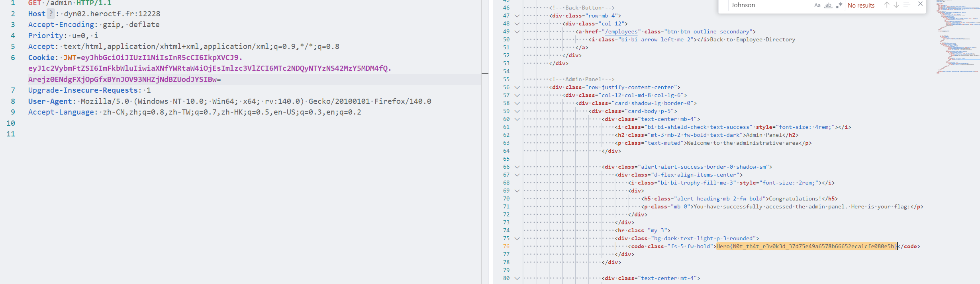Toggle Match Case in find widget
This screenshot has width=980, height=284.
tap(817, 5)
